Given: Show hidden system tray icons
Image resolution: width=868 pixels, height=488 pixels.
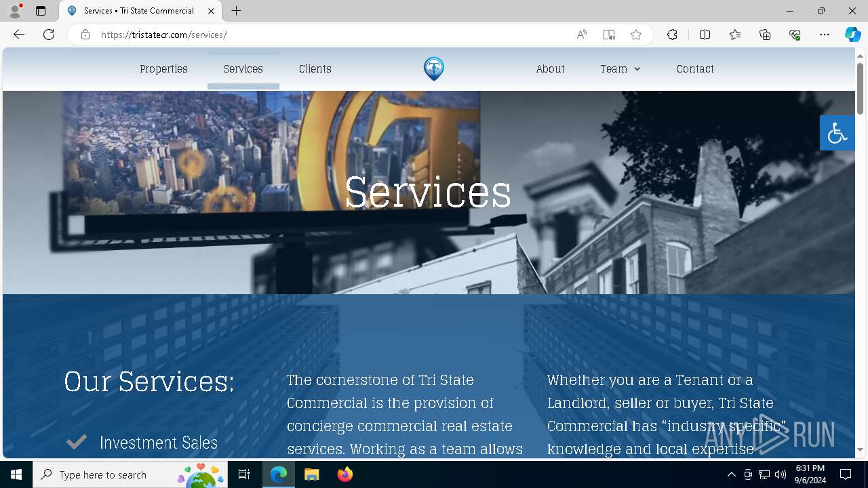Looking at the screenshot, I should point(731,474).
